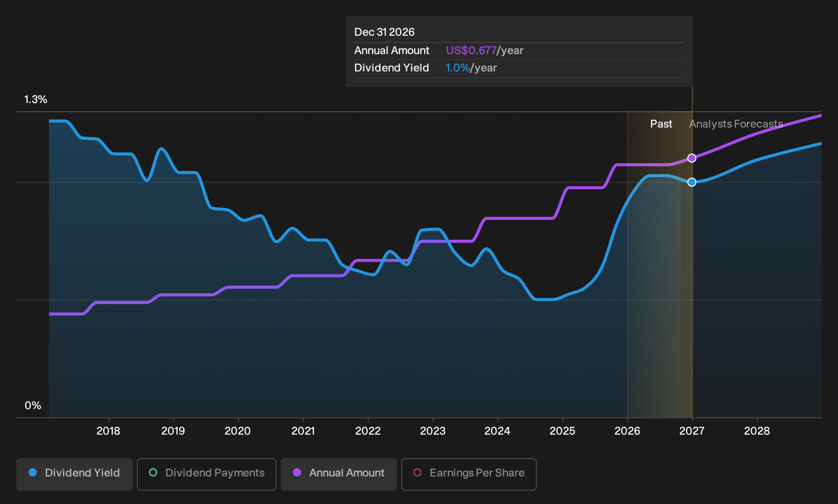Click the purple Annual Amount legend dot

pos(297,472)
